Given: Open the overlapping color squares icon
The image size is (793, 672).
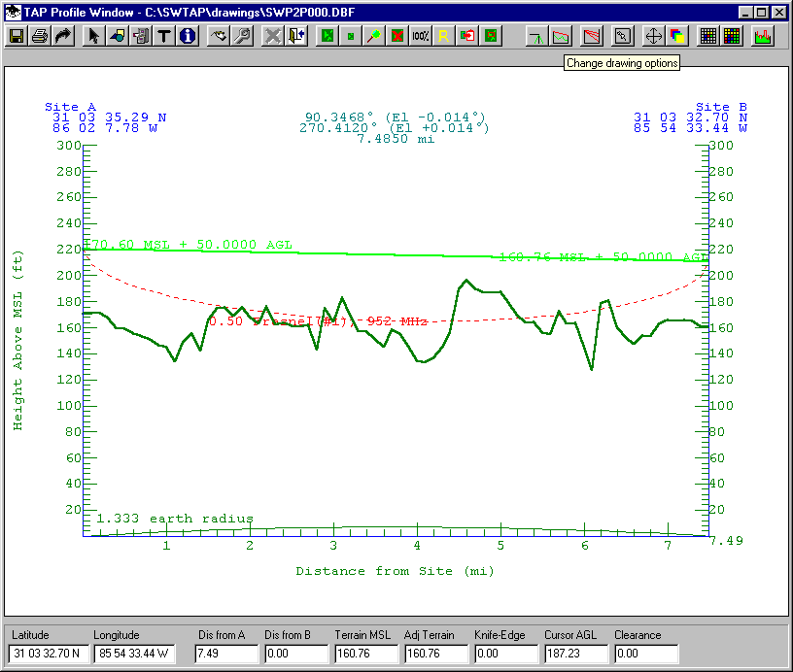Looking at the screenshot, I should (676, 36).
